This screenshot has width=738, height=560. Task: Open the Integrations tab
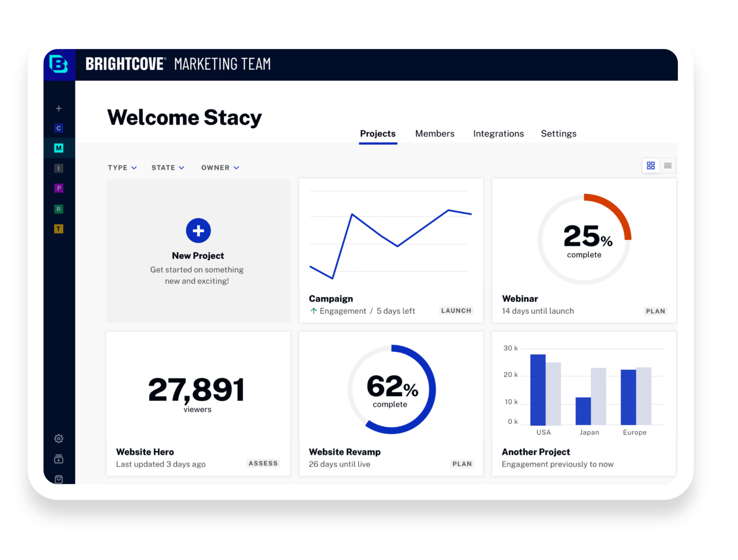[x=498, y=134]
